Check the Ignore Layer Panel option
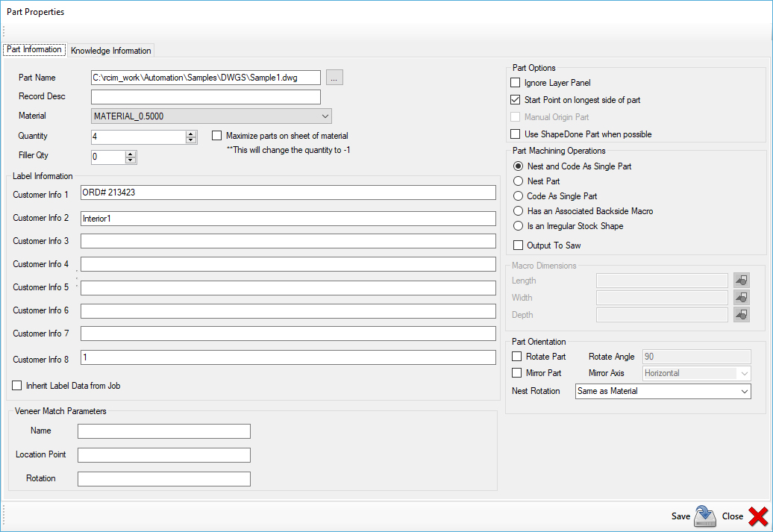 515,83
